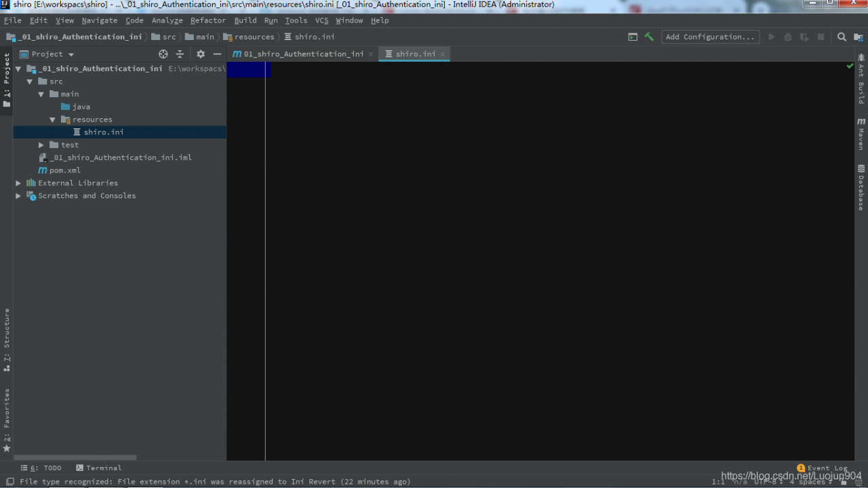Collapse the resources folder arrow
Image resolution: width=868 pixels, height=488 pixels.
coord(53,119)
